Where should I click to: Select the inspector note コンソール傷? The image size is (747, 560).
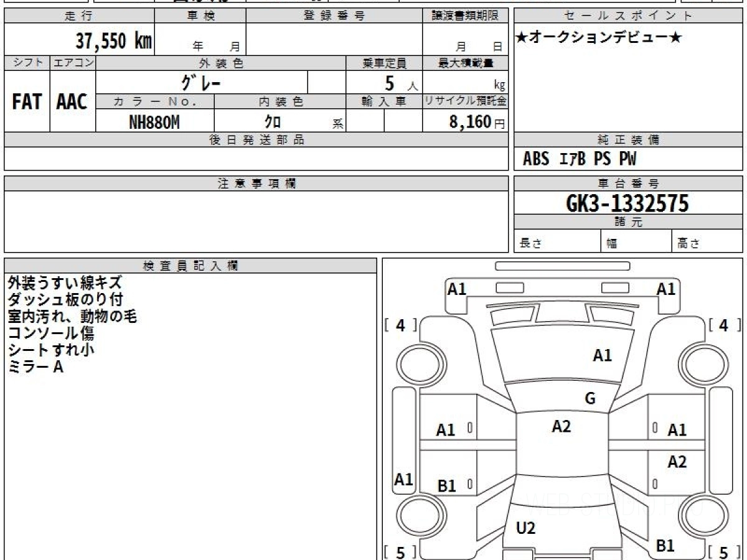tap(50, 333)
